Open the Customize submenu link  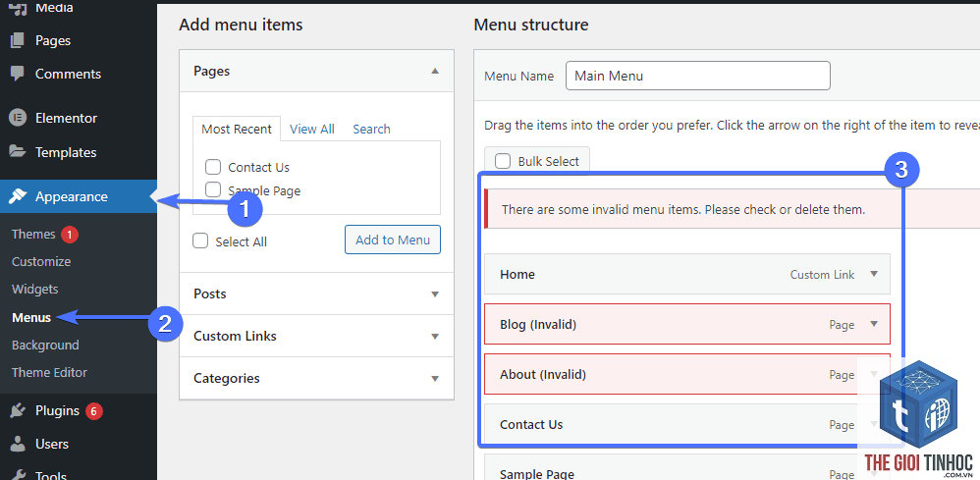coord(41,262)
